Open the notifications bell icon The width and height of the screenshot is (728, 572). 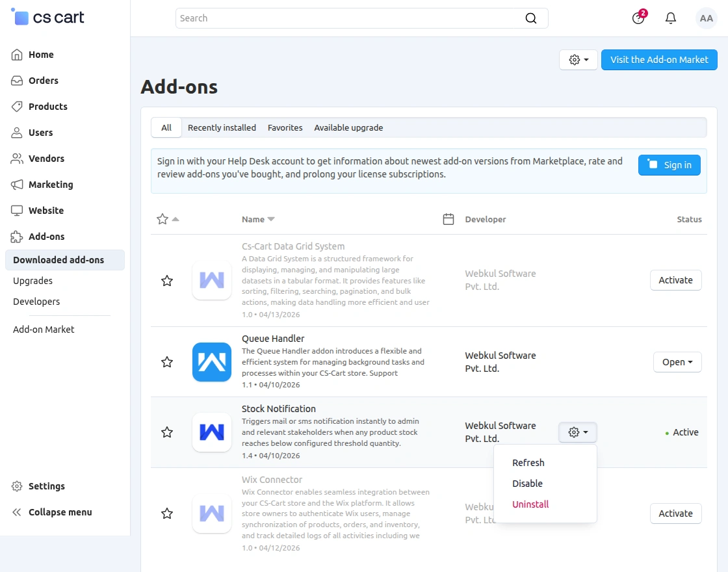pyautogui.click(x=670, y=18)
